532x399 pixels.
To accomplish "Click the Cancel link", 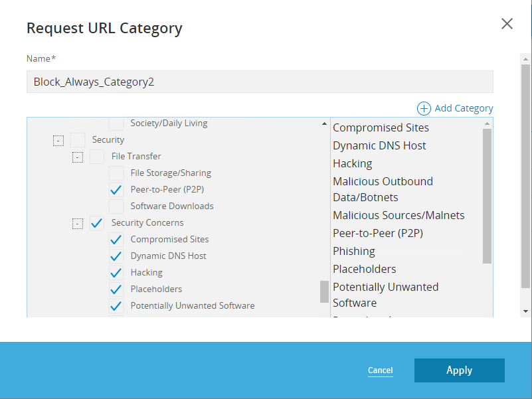I will [x=381, y=370].
